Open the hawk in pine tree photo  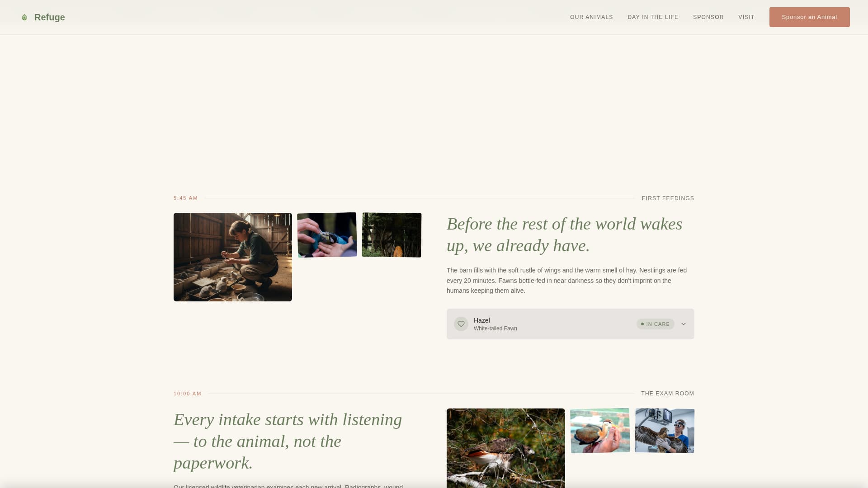tap(506, 448)
